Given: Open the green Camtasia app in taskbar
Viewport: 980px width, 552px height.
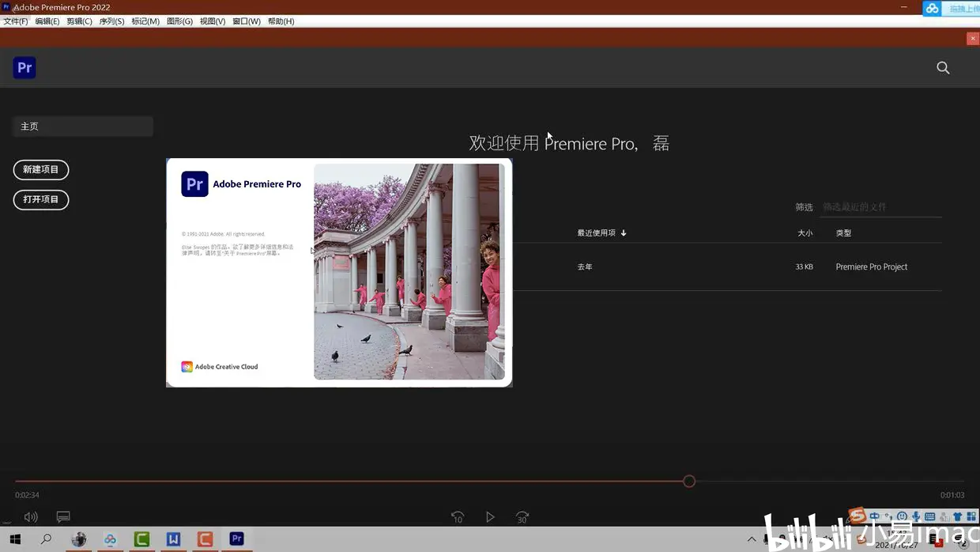Looking at the screenshot, I should [x=141, y=539].
